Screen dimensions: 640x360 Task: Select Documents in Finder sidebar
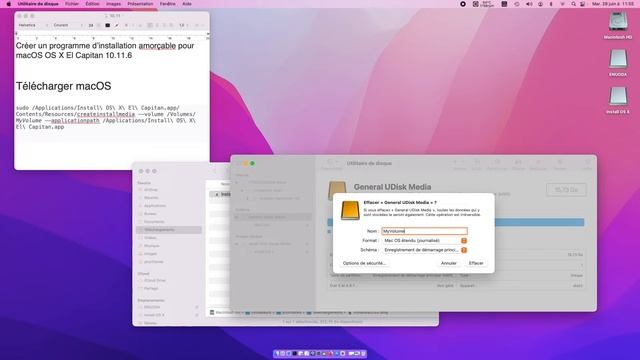(x=169, y=222)
